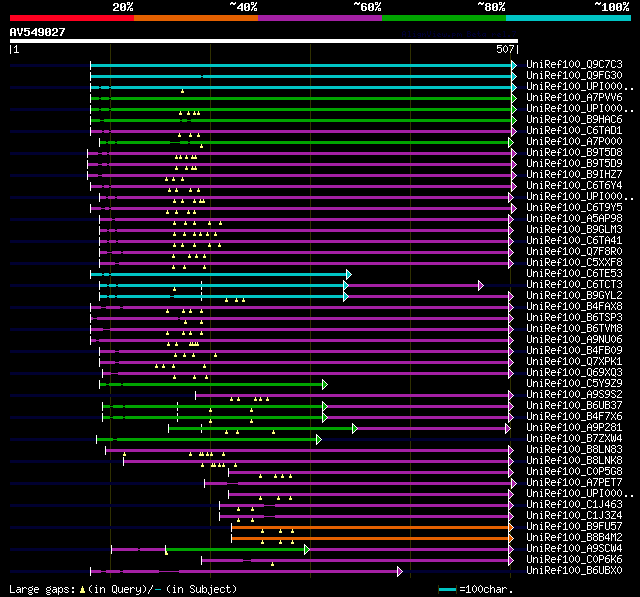Select hit label UniRef100_C5Y9Z9
The image size is (640, 597).
pos(574,384)
